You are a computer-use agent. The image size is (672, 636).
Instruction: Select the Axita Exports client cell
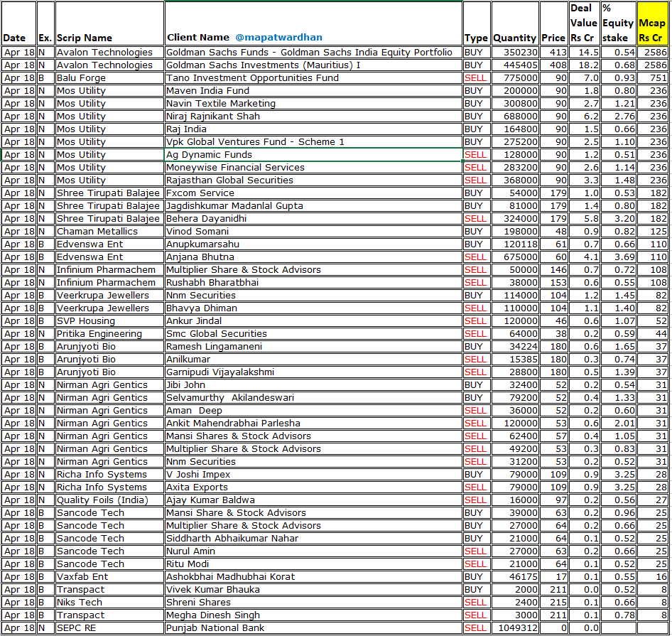click(x=313, y=487)
